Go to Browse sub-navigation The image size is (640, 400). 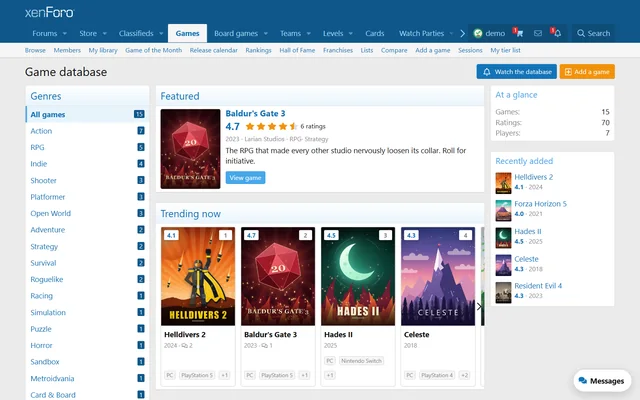tap(35, 50)
